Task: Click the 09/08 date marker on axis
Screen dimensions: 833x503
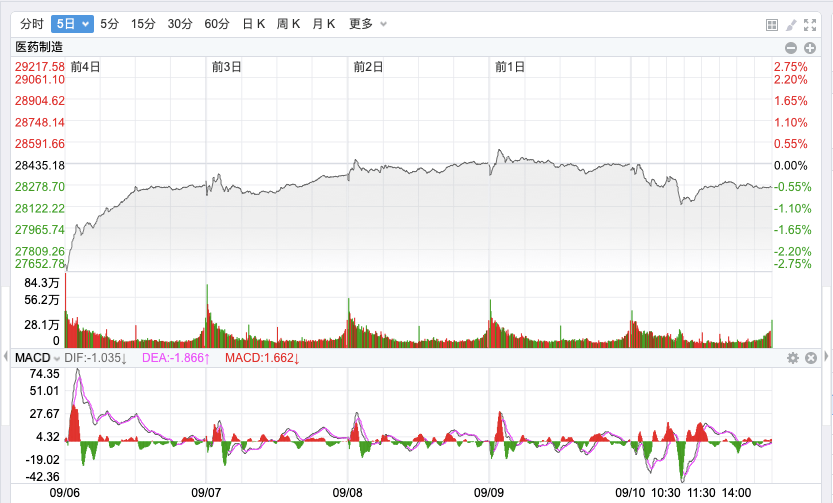Action: point(346,492)
